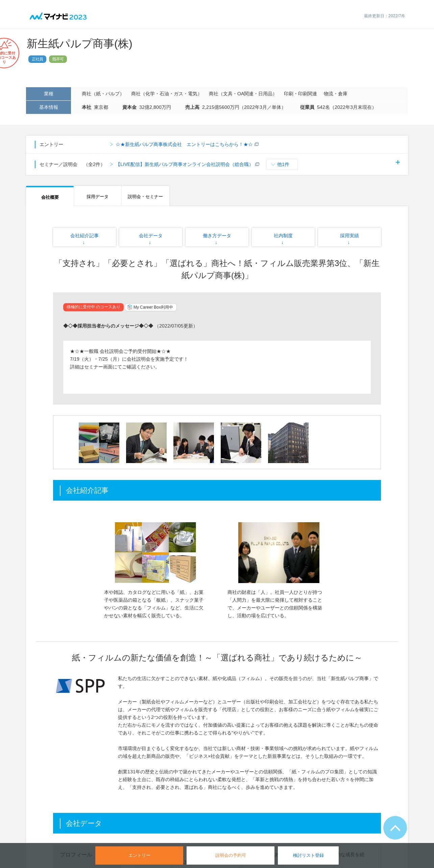Image resolution: width=434 pixels, height=868 pixels.
Task: Jump to 社内制度 section
Action: point(283,237)
